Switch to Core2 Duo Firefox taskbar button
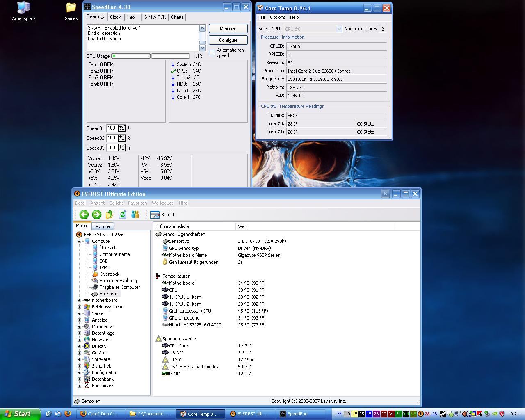 pos(101,414)
